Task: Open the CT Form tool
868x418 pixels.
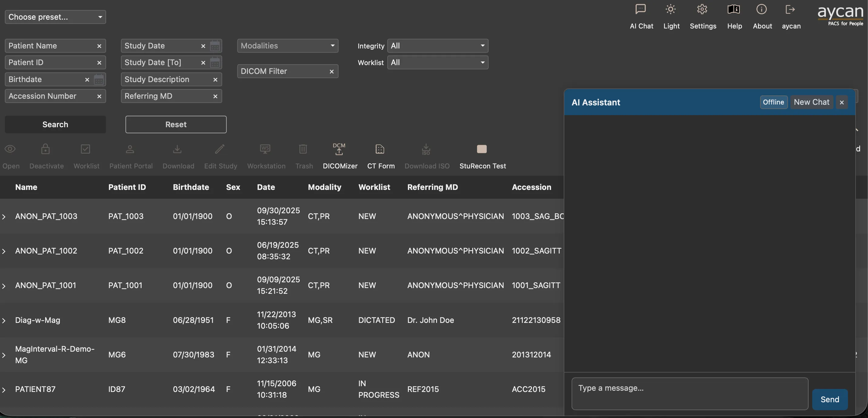Action: (x=380, y=149)
